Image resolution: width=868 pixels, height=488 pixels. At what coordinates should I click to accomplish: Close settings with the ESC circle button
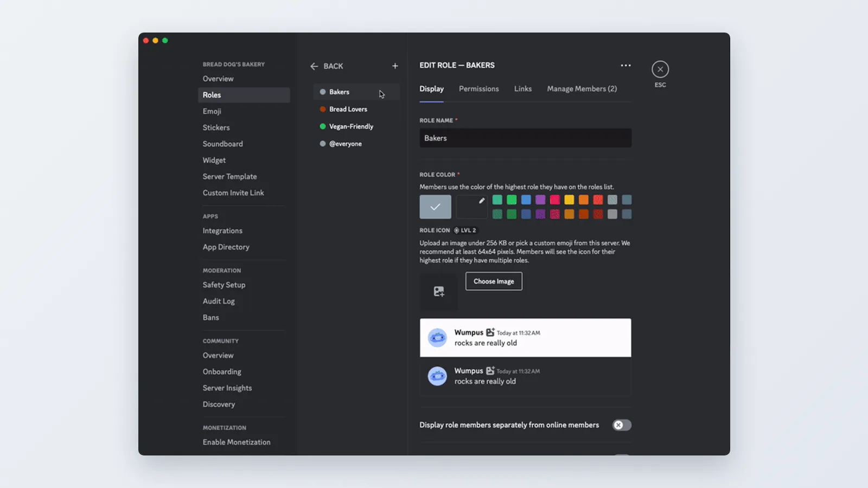(660, 69)
